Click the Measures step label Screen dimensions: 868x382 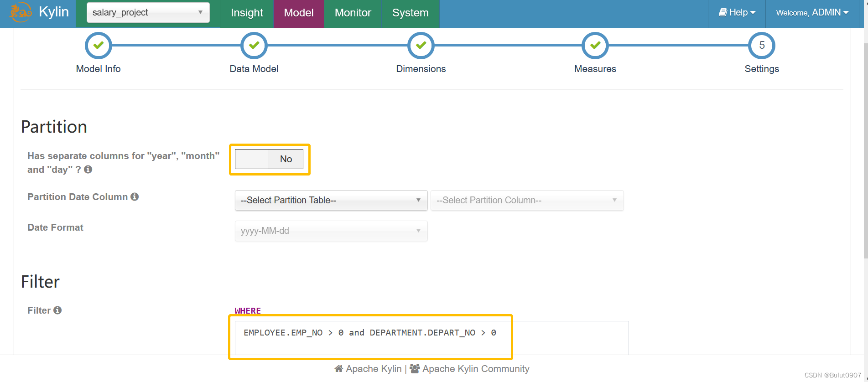click(595, 69)
